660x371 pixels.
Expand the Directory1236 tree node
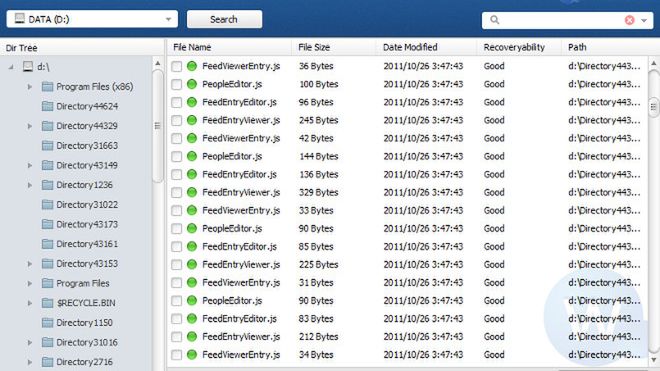point(29,185)
